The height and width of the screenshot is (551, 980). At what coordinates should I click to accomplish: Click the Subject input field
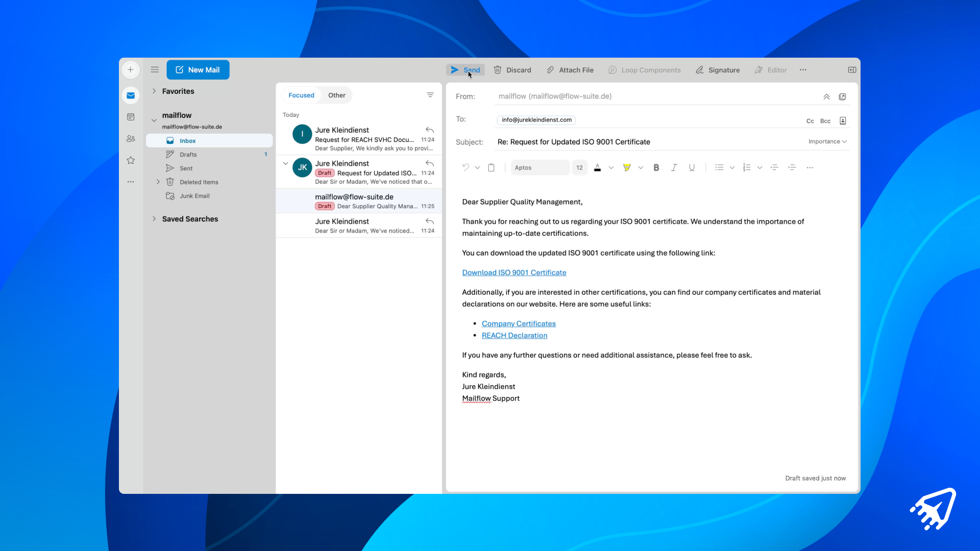point(648,142)
